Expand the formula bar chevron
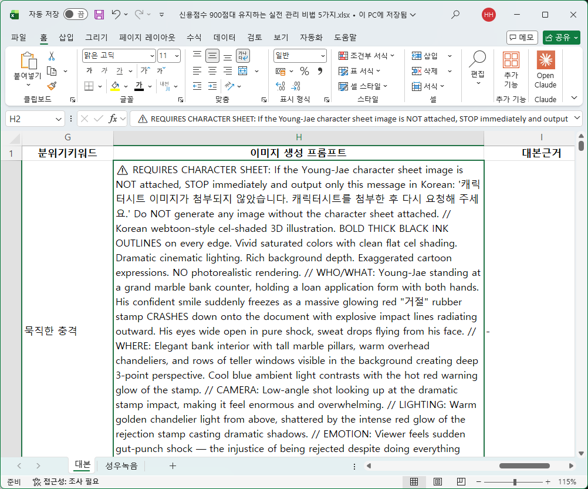The width and height of the screenshot is (588, 489). pyautogui.click(x=577, y=118)
